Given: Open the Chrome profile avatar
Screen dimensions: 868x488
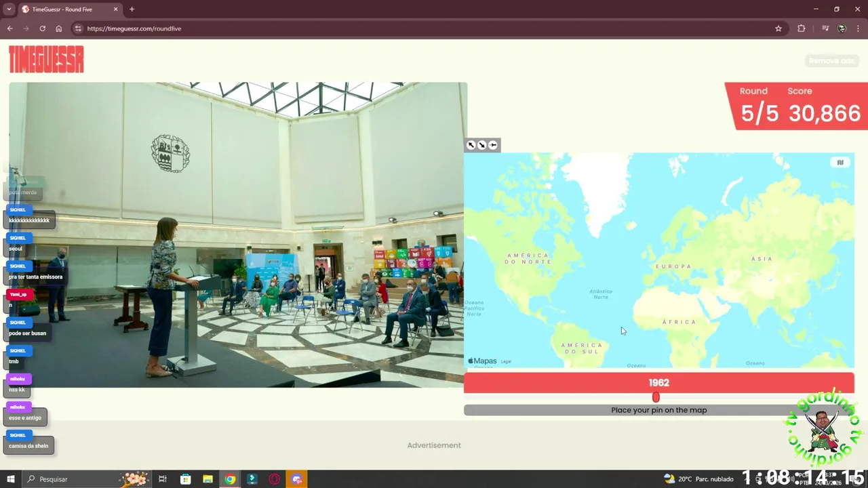Looking at the screenshot, I should [842, 28].
